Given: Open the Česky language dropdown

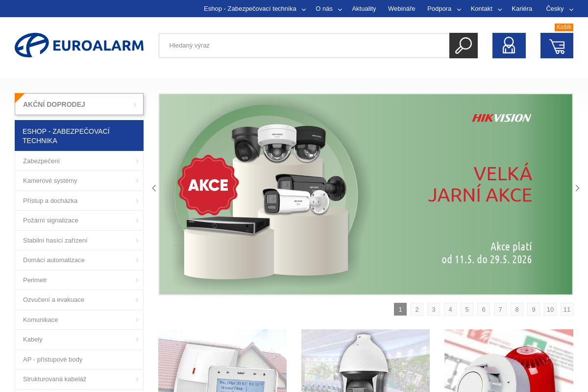Looking at the screenshot, I should (560, 9).
